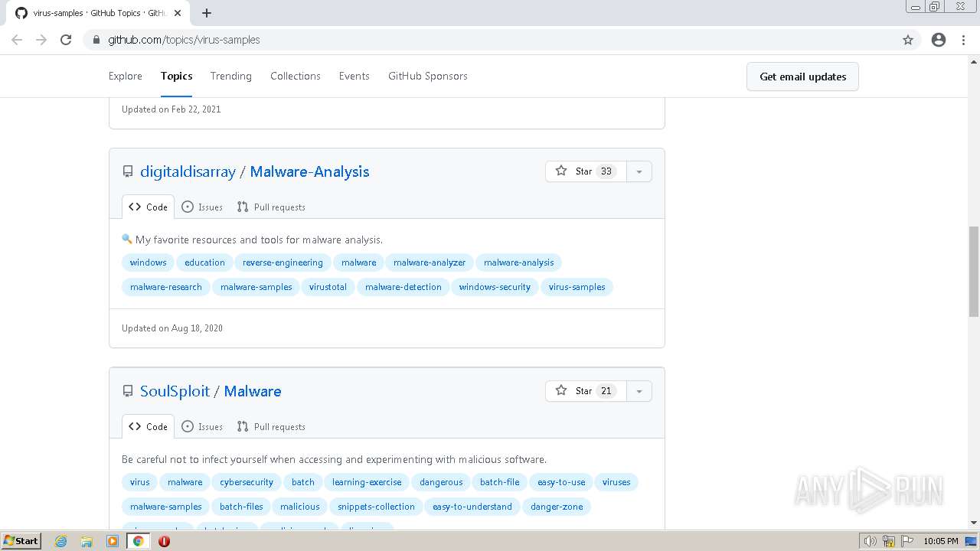The width and height of the screenshot is (980, 551).
Task: Star the Malware-Analysis repository
Action: click(586, 171)
